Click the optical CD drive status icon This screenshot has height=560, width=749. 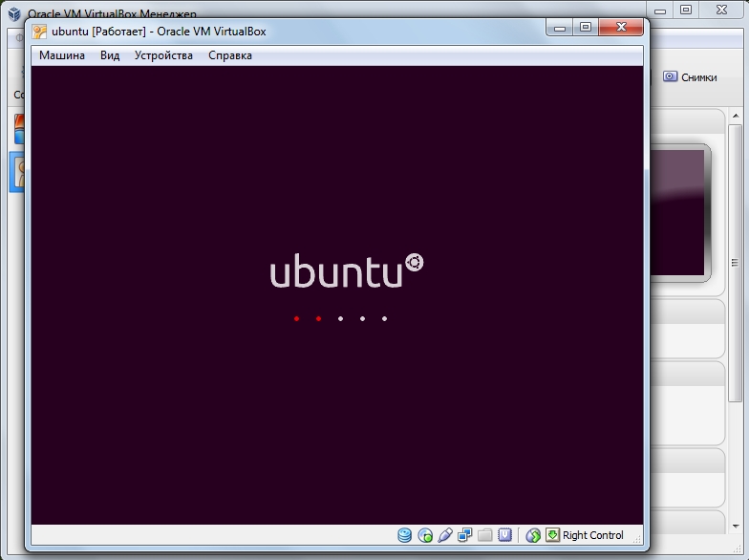click(424, 535)
